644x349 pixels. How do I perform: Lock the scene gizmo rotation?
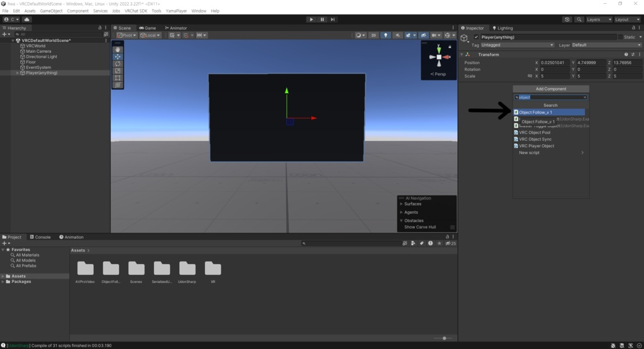[x=450, y=47]
